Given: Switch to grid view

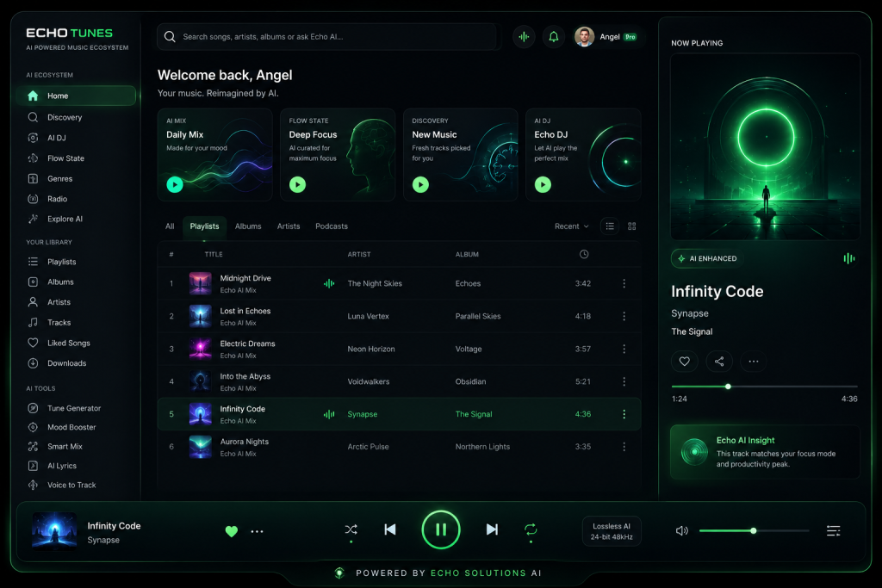Looking at the screenshot, I should pos(631,226).
